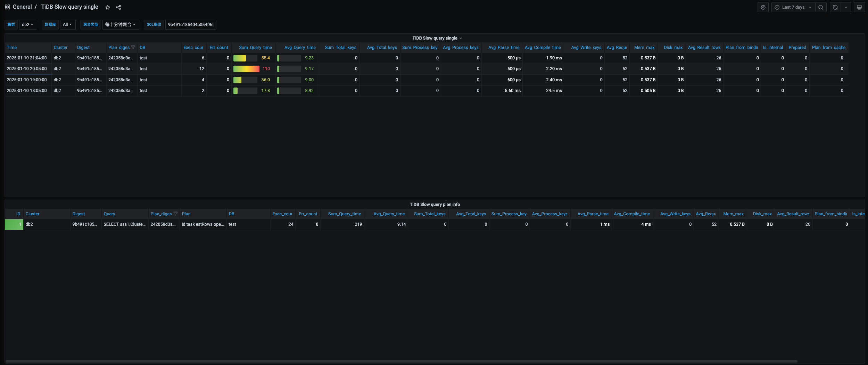Viewport: 868px width, 365px height.
Task: Sort the top table by Mem_max
Action: click(x=644, y=48)
